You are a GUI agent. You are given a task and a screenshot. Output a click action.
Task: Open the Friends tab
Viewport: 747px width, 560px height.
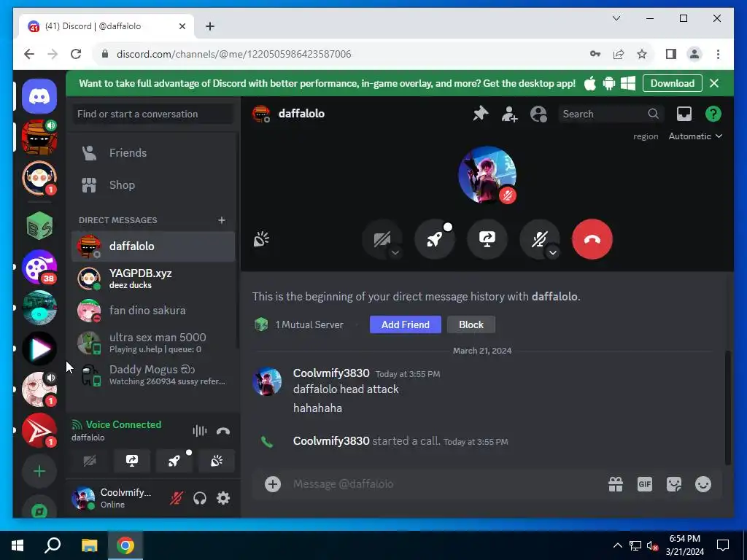[153, 153]
